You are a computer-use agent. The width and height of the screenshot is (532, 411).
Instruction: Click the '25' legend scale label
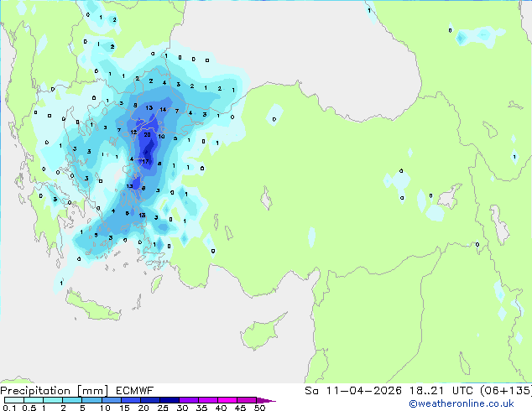tap(163, 408)
